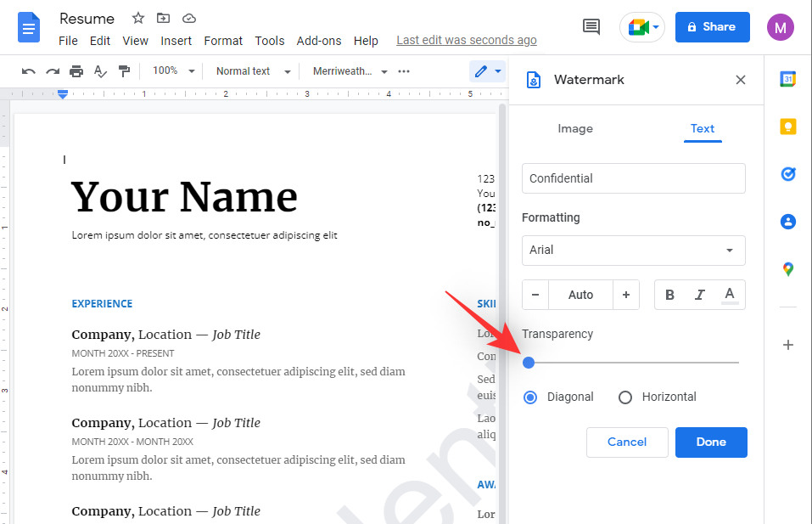This screenshot has height=524, width=812.
Task: Open the comment history icon
Action: point(591,26)
